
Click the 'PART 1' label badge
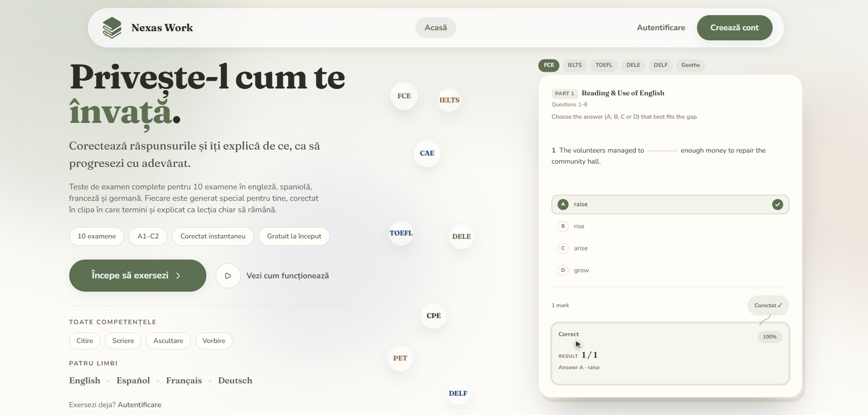pos(564,94)
